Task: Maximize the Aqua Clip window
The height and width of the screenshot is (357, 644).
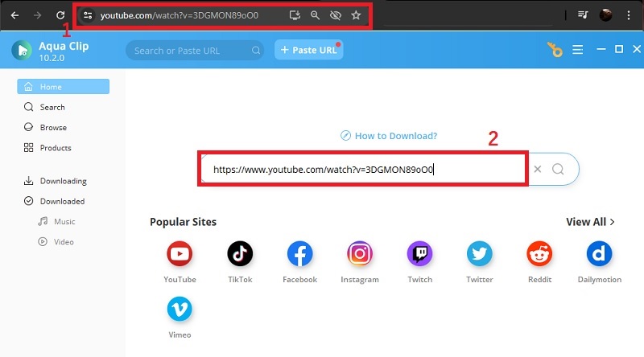Action: tap(619, 49)
